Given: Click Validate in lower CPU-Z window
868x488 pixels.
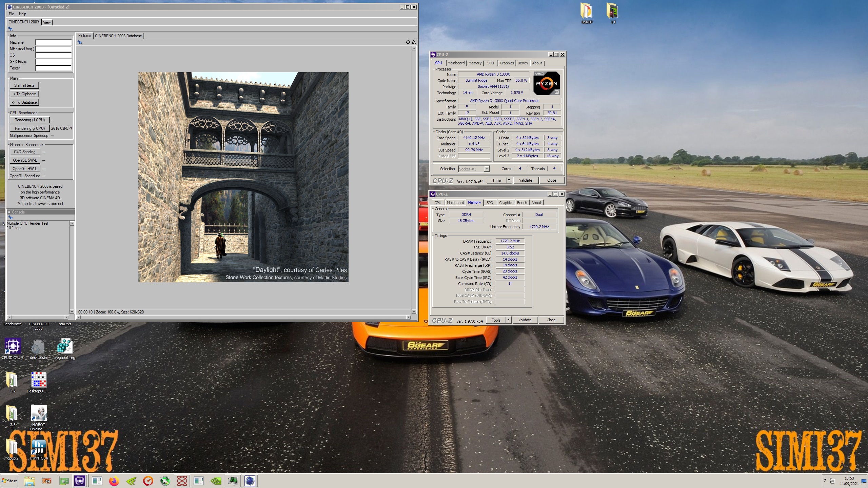Looking at the screenshot, I should pos(525,320).
